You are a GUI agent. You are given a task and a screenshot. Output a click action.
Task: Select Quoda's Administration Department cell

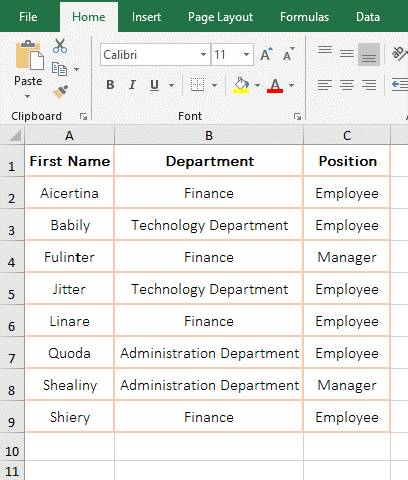pyautogui.click(x=209, y=353)
